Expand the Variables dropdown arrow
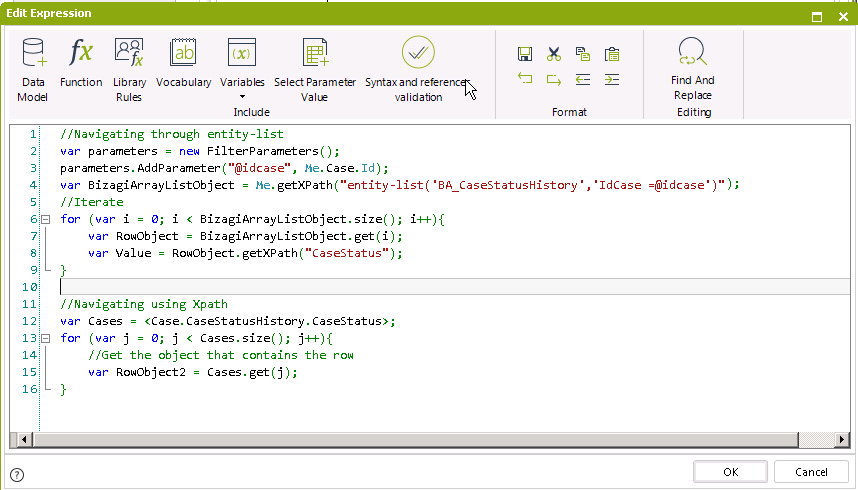858x490 pixels. tap(242, 97)
